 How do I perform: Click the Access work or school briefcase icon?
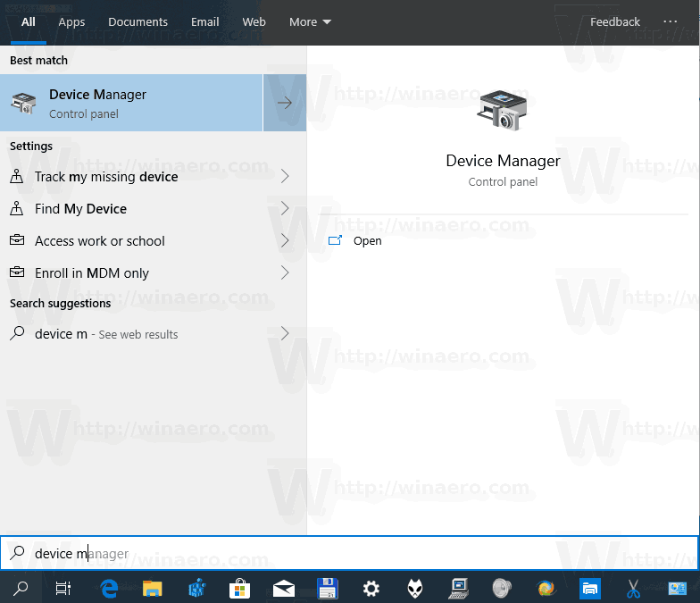tap(17, 239)
